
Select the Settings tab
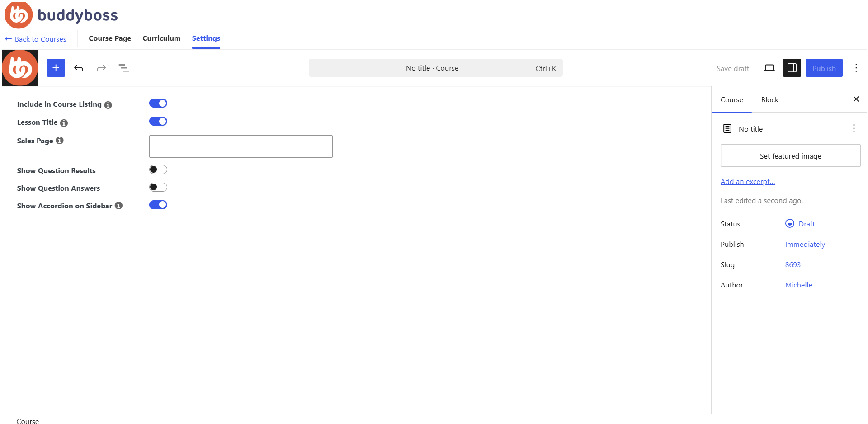pos(206,38)
